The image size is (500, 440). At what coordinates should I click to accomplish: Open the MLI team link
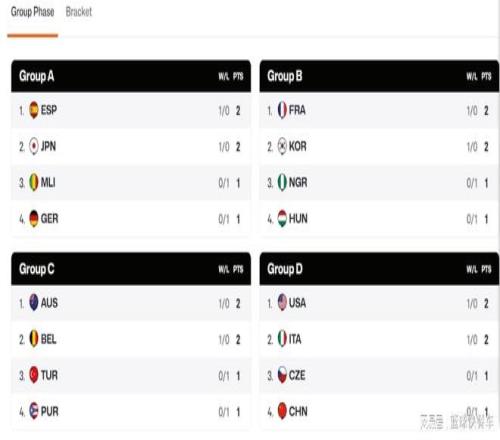(48, 183)
